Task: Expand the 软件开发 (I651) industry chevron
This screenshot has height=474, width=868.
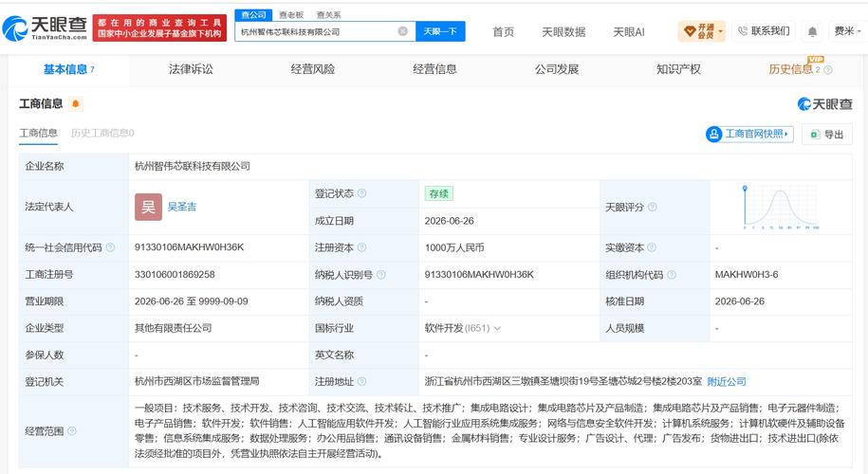Action: pos(497,329)
